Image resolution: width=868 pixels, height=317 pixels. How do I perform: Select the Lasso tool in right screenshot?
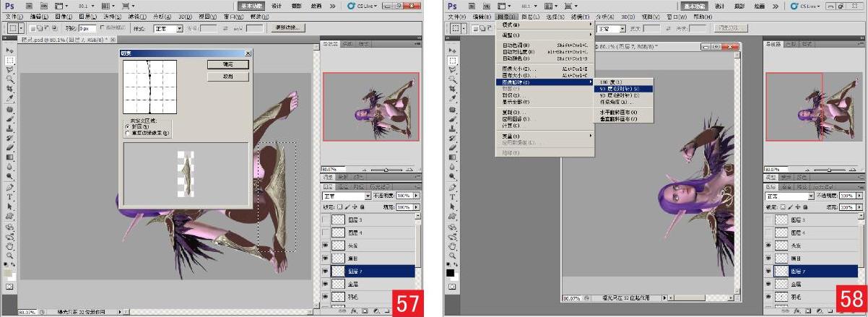pyautogui.click(x=453, y=70)
